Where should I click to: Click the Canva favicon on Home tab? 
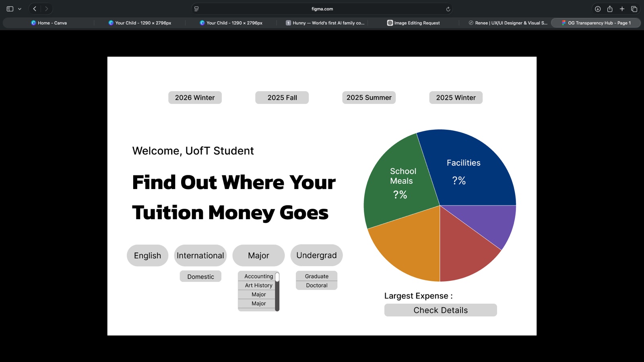(x=34, y=23)
